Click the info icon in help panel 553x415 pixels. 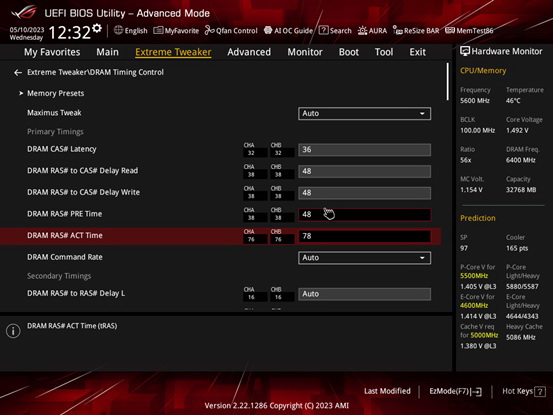[x=13, y=331]
